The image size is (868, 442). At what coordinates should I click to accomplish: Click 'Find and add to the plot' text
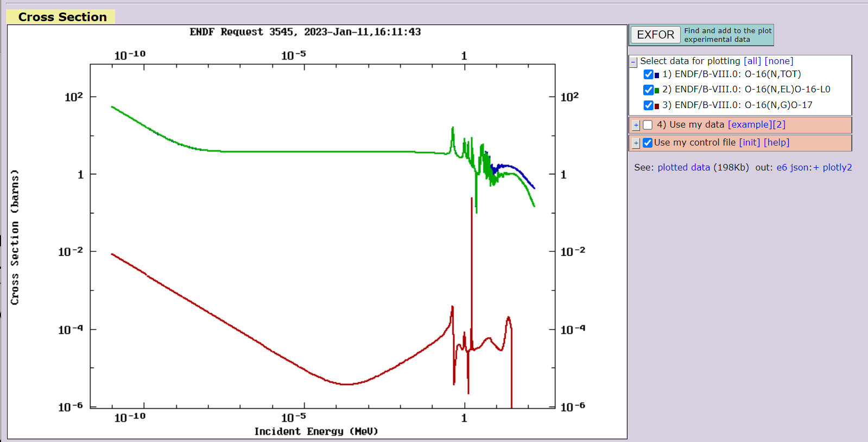click(727, 31)
